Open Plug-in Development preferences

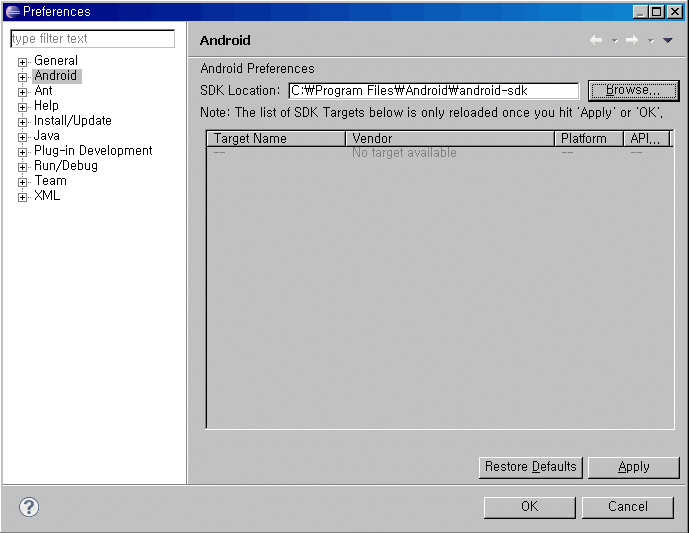click(x=93, y=151)
